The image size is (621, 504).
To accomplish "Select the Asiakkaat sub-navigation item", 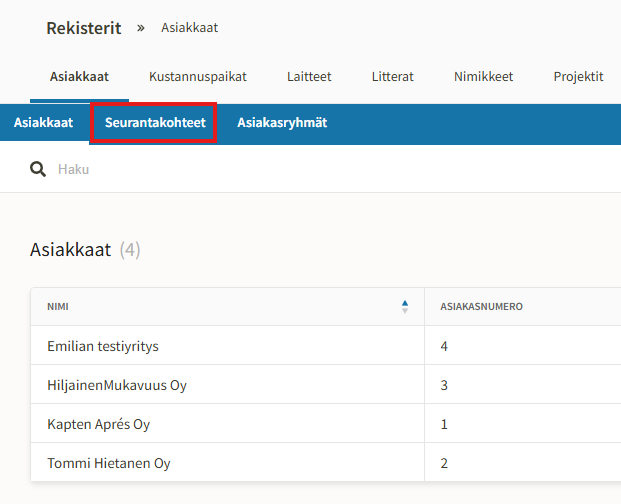I will click(x=43, y=123).
